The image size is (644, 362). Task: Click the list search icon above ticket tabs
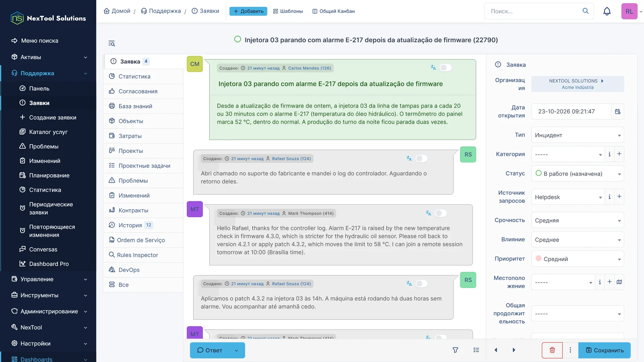[x=111, y=43]
